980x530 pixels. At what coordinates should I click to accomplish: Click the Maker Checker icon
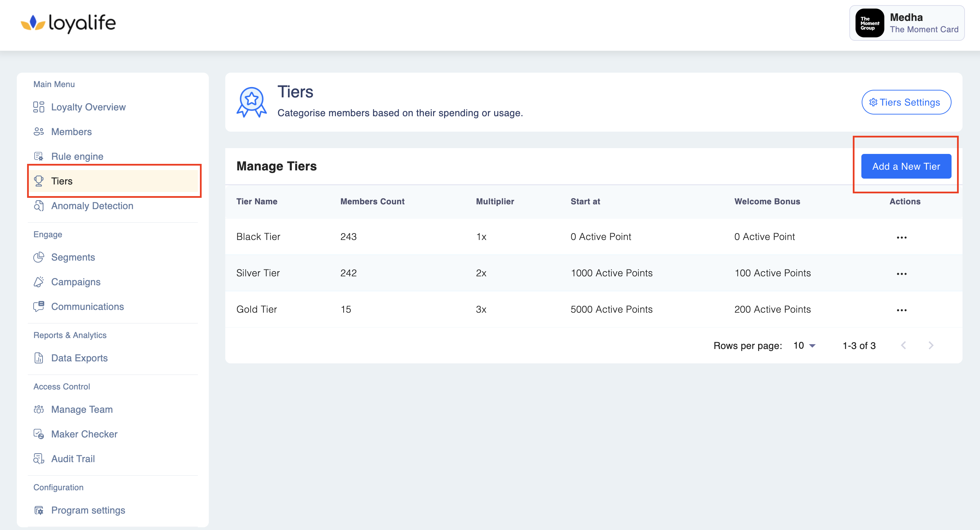(x=38, y=434)
